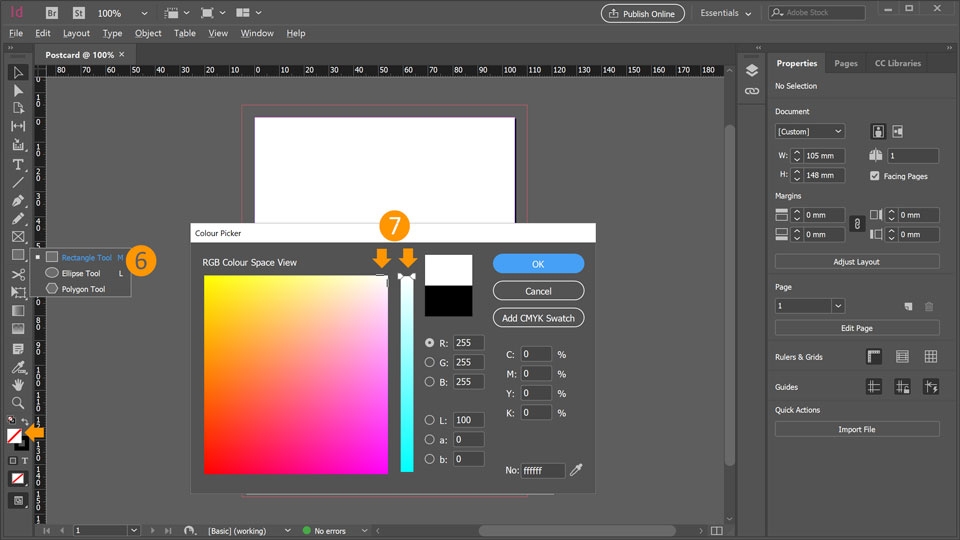The height and width of the screenshot is (540, 960).
Task: Choose Polygon Tool from flyout
Action: 83,289
